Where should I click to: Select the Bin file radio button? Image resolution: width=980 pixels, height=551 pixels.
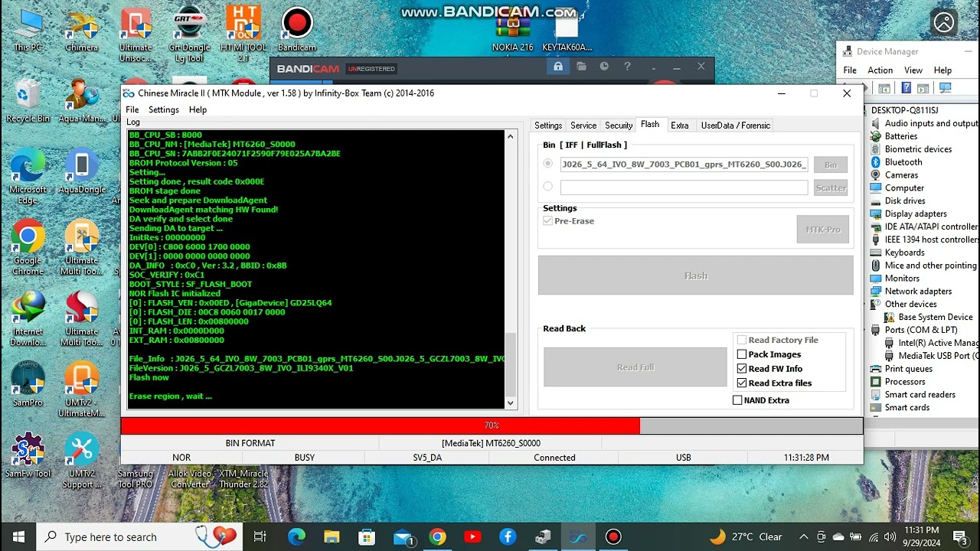(547, 164)
